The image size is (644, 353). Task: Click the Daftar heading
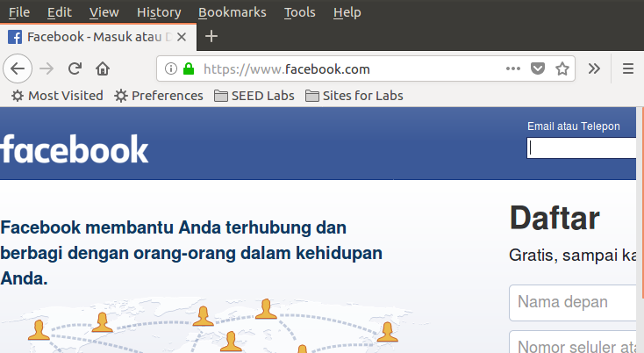[x=555, y=218]
